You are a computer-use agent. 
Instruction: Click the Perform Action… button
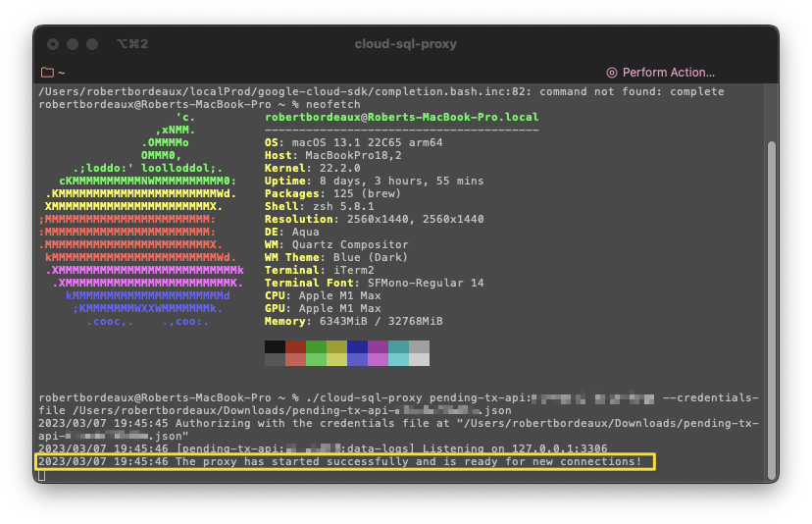click(668, 73)
